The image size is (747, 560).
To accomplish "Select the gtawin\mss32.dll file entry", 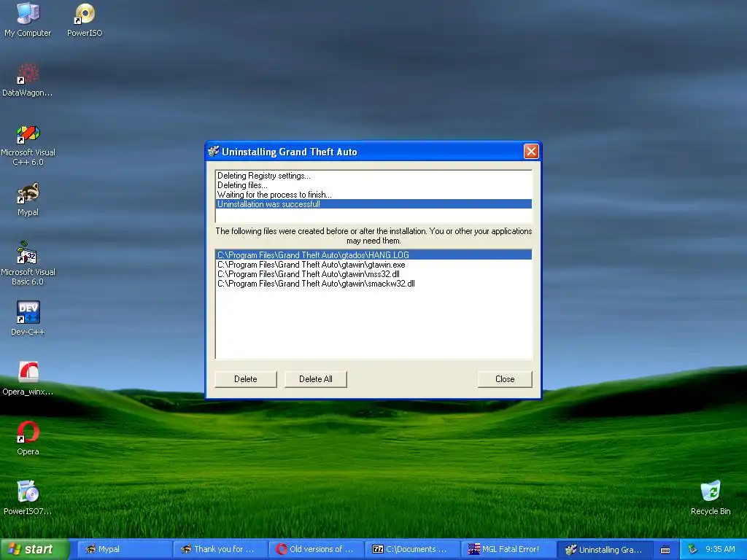I will [x=373, y=274].
